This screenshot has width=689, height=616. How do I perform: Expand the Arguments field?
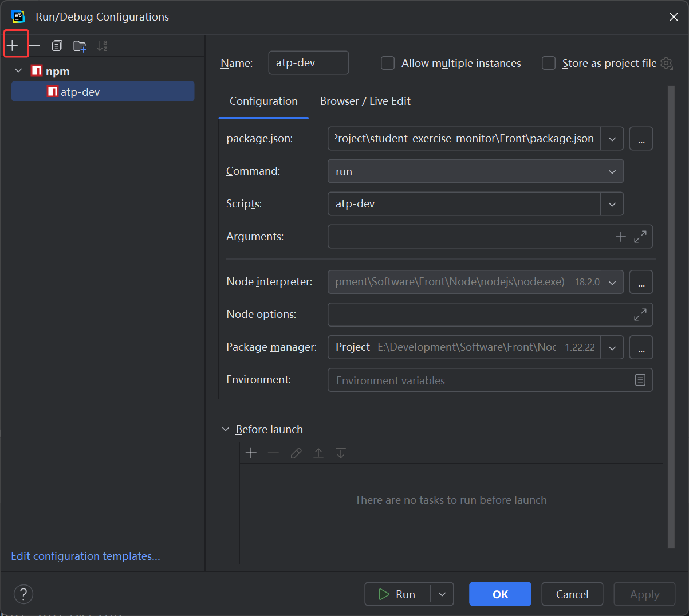click(640, 237)
